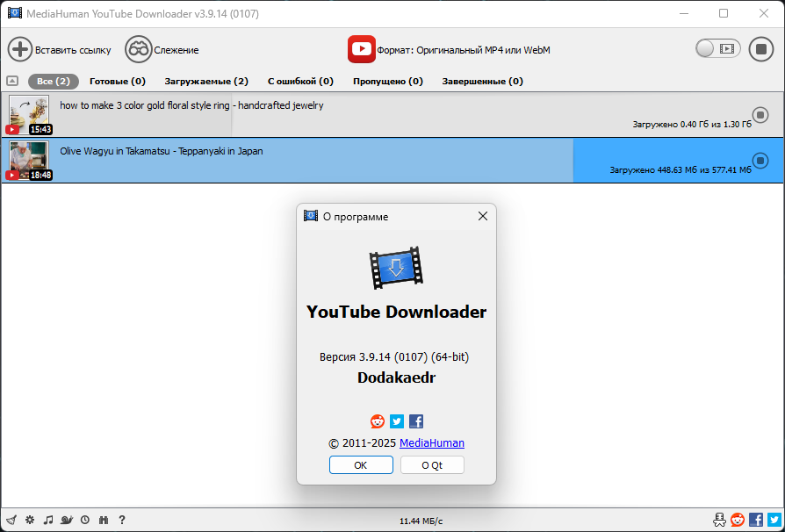Viewport: 785px width, 532px height.
Task: Select the 'how to make 3 color gold floral' title
Action: pos(191,105)
